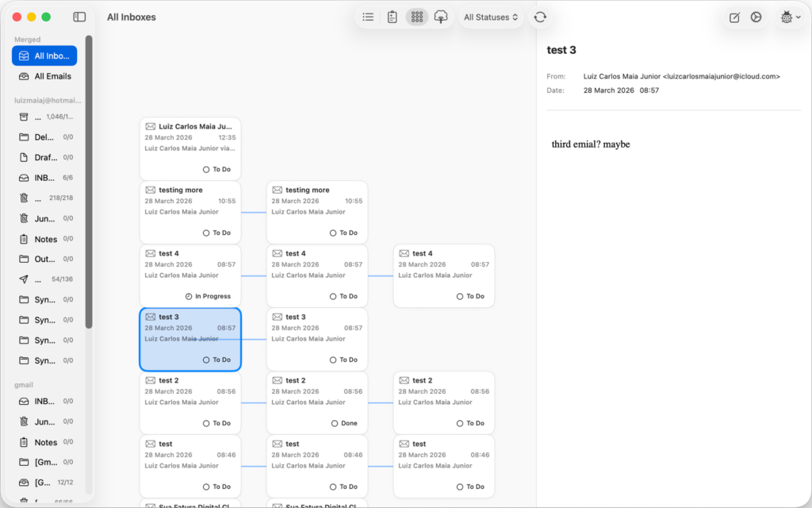812x508 pixels.
Task: Toggle the sidebar visibility icon
Action: coord(79,17)
